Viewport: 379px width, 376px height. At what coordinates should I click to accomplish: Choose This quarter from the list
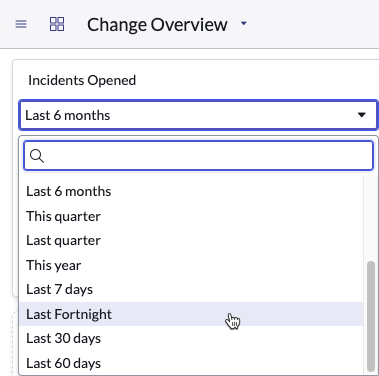point(191,216)
